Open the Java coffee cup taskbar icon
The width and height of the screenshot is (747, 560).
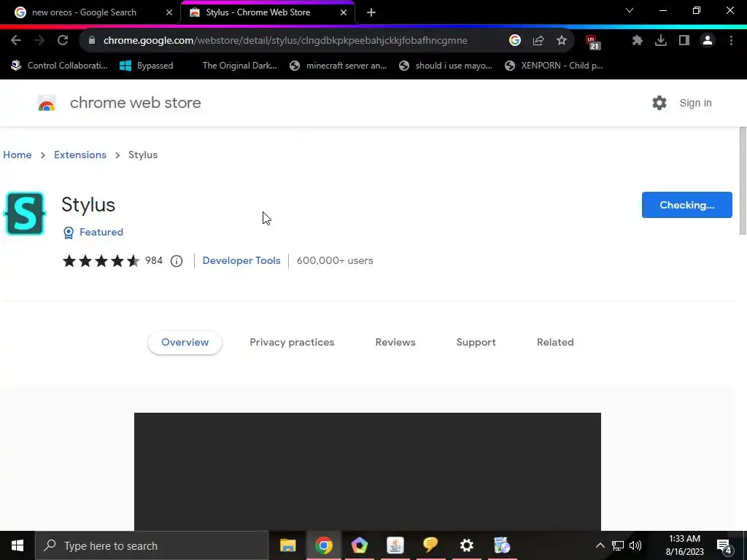[395, 545]
